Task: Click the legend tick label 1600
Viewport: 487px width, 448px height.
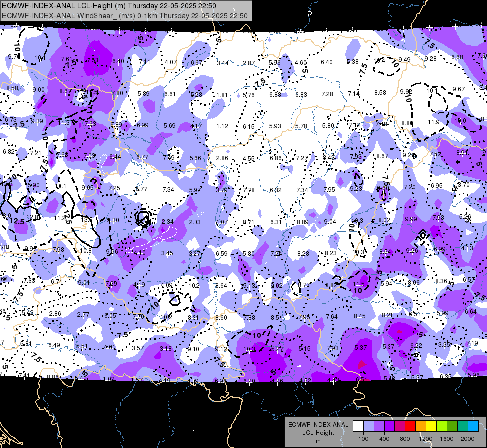Action: click(x=446, y=439)
